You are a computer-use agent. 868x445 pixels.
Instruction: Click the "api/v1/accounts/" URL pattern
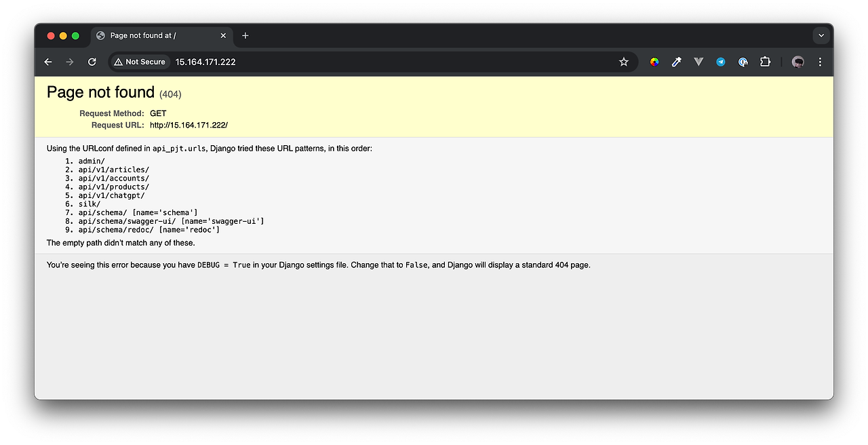(114, 178)
